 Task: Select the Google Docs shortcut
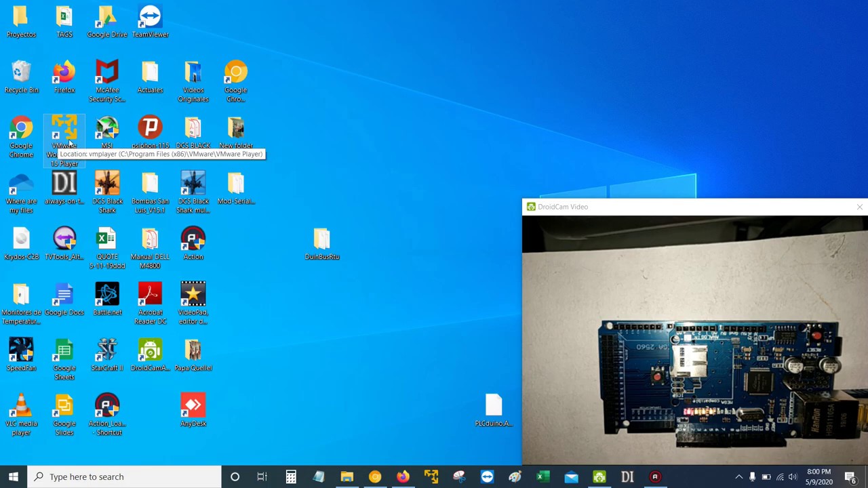tap(64, 300)
